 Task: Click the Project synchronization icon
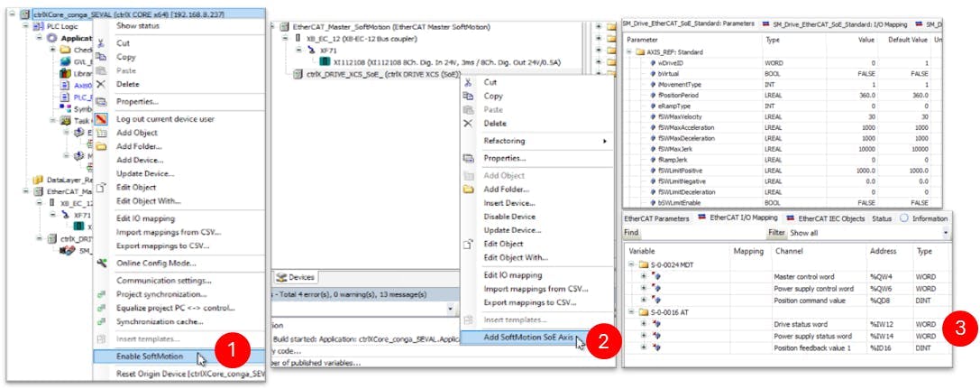click(101, 294)
